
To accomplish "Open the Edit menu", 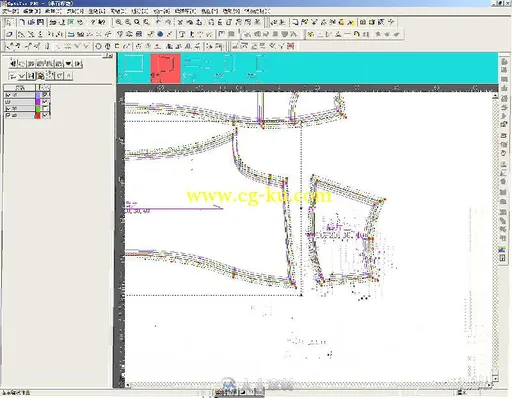I will (x=31, y=11).
